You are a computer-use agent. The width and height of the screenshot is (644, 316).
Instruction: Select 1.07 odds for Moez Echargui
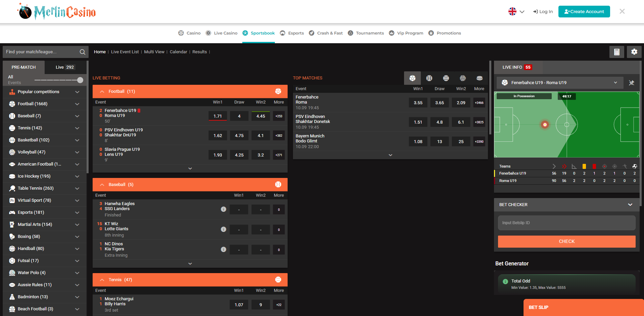(239, 305)
